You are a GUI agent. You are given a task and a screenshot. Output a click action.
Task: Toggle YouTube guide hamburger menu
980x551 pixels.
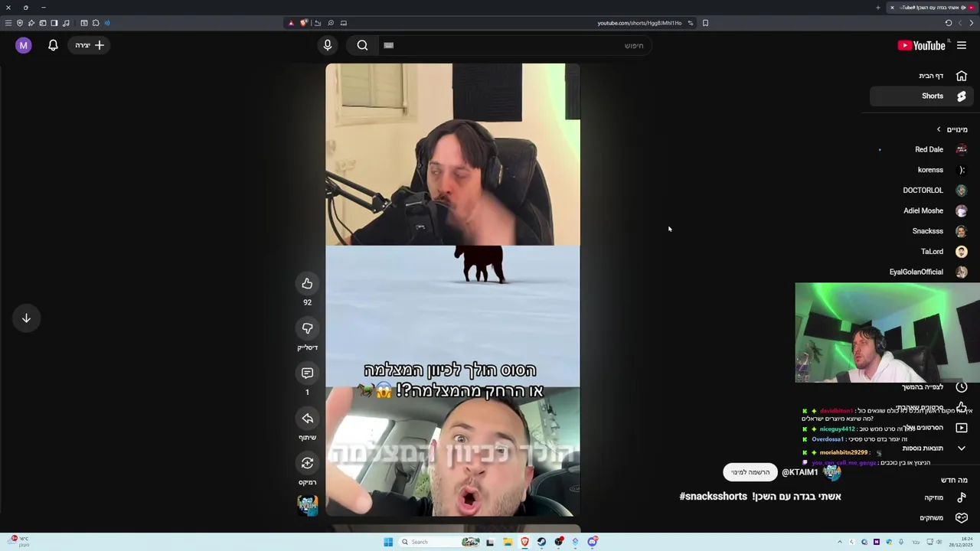click(x=962, y=45)
